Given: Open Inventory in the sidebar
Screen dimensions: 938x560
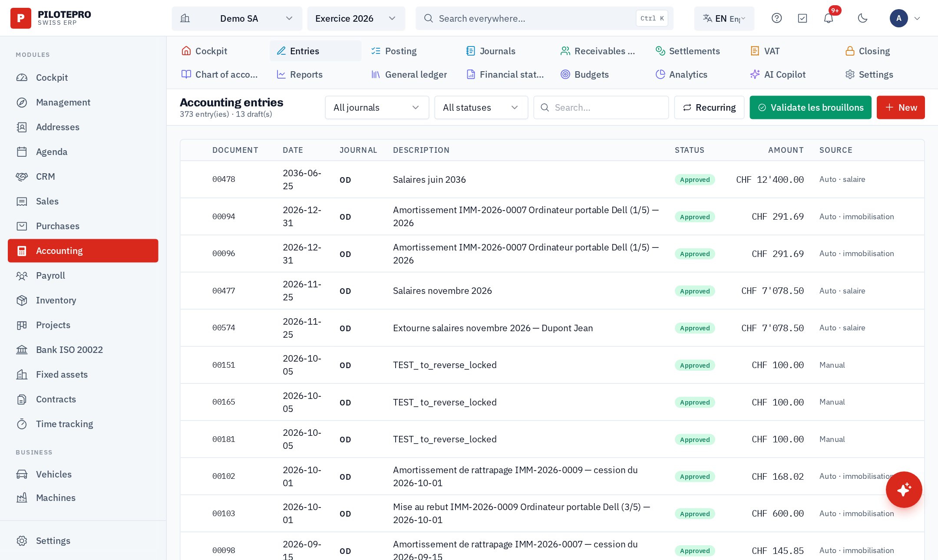Looking at the screenshot, I should [x=83, y=300].
